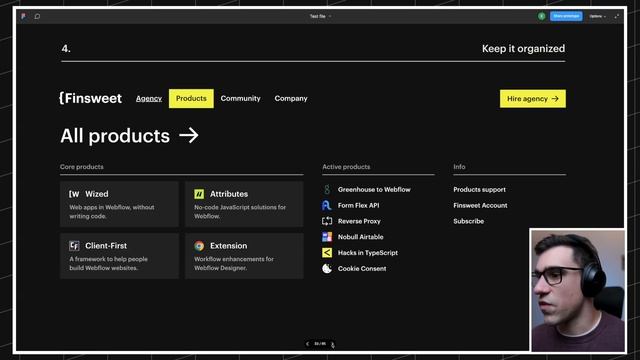
Task: Click the arrow in Hire agency button
Action: 555,99
